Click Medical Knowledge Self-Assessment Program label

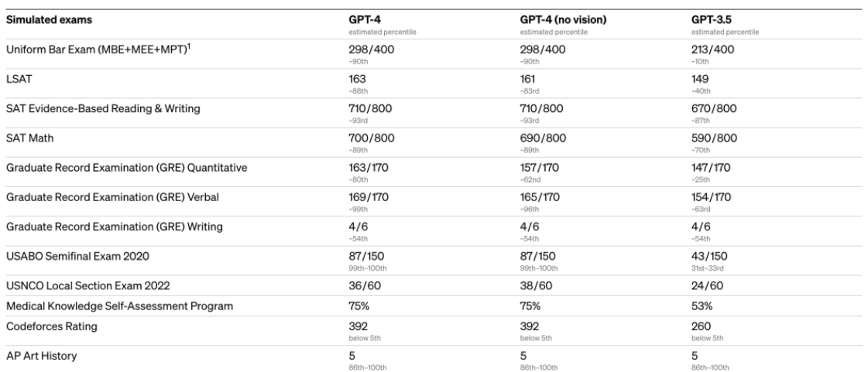point(119,306)
